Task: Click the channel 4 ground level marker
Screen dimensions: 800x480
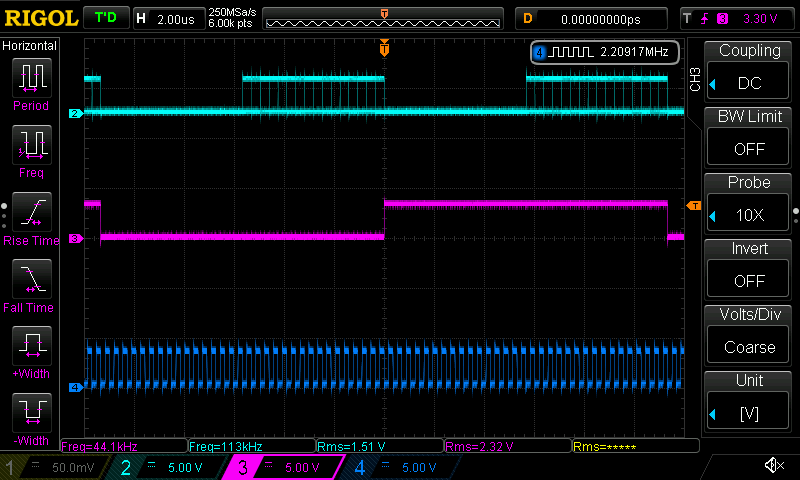Action: (x=76, y=387)
